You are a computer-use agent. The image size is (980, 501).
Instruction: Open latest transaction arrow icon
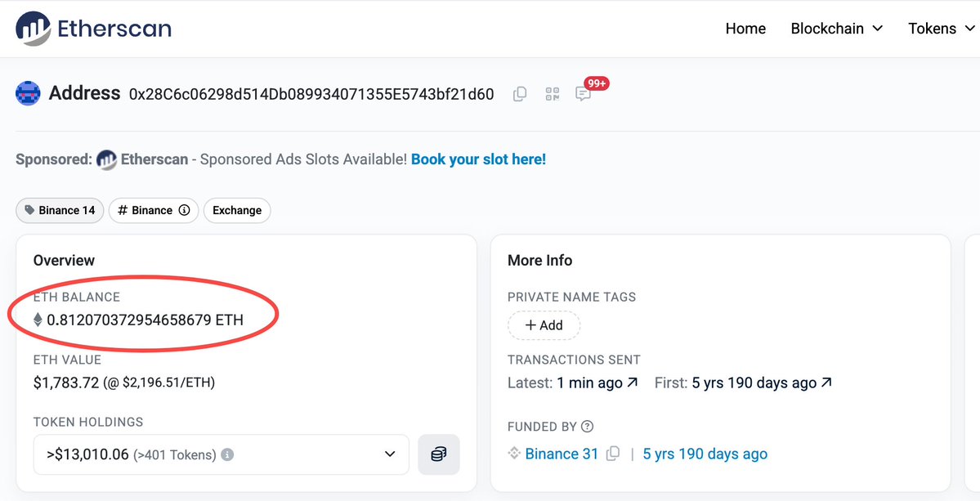click(633, 382)
